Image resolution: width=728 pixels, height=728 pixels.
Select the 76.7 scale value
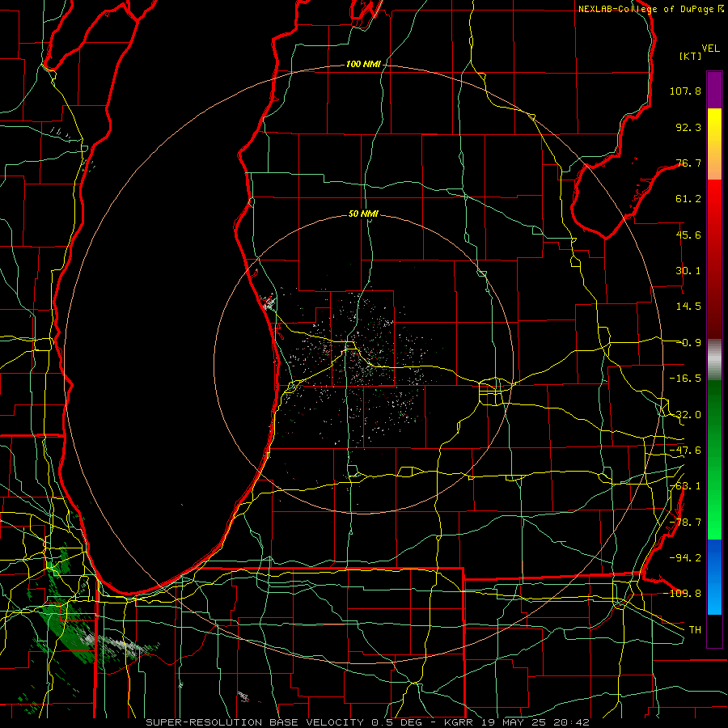coord(688,163)
